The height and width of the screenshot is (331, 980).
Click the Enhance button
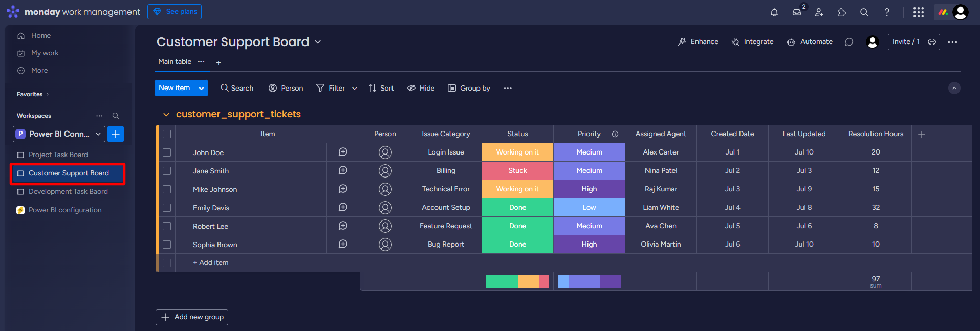tap(698, 42)
